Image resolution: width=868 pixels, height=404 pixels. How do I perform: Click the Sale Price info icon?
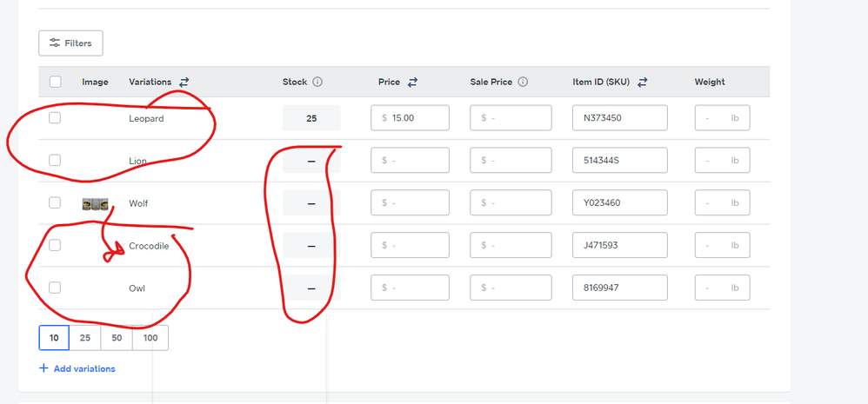click(x=523, y=82)
